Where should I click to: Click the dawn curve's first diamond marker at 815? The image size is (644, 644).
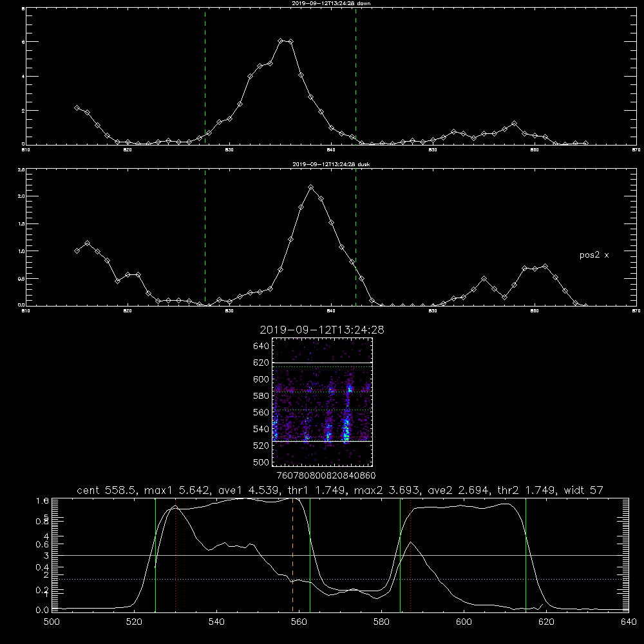[77, 108]
